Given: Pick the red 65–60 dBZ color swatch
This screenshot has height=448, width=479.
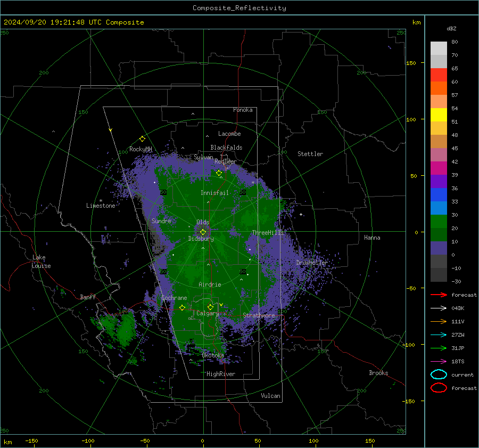Looking at the screenshot, I should tap(439, 75).
